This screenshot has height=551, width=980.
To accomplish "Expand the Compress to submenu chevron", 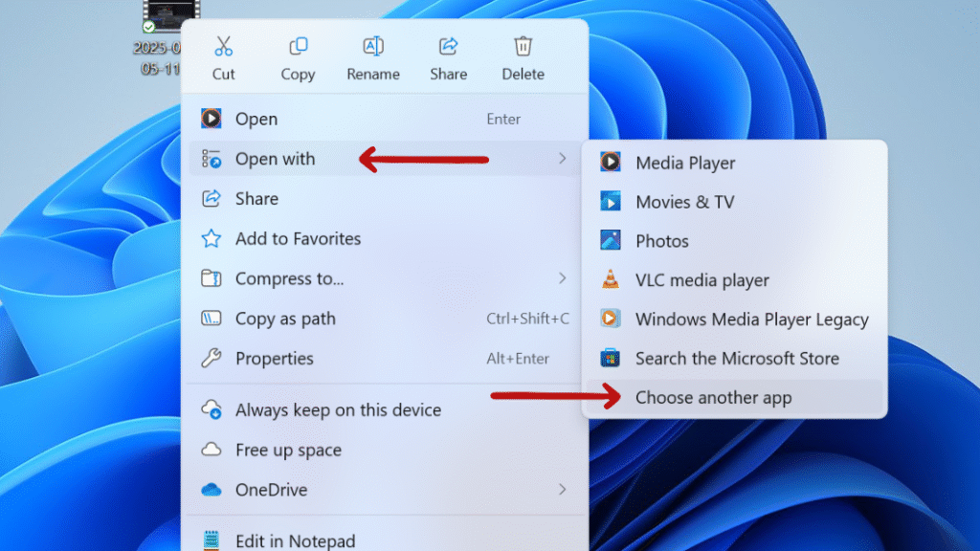I will 563,278.
